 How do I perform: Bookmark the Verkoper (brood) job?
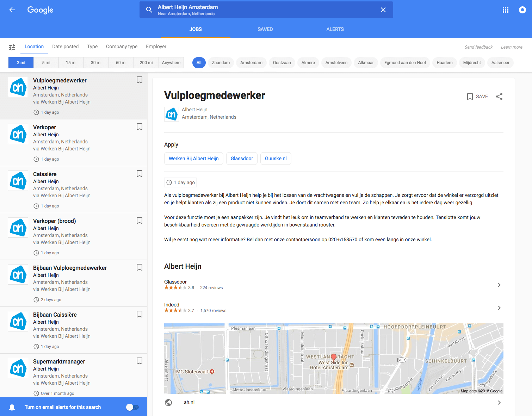tap(140, 221)
